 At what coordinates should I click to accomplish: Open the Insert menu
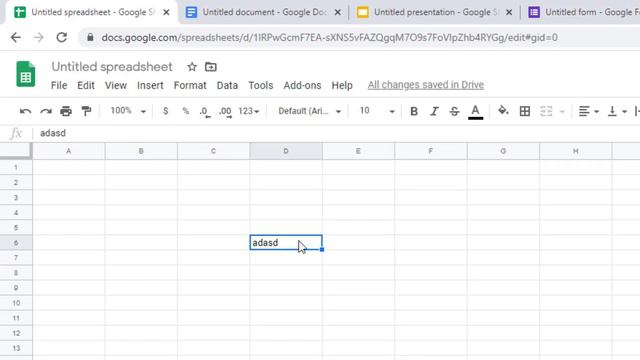(150, 85)
